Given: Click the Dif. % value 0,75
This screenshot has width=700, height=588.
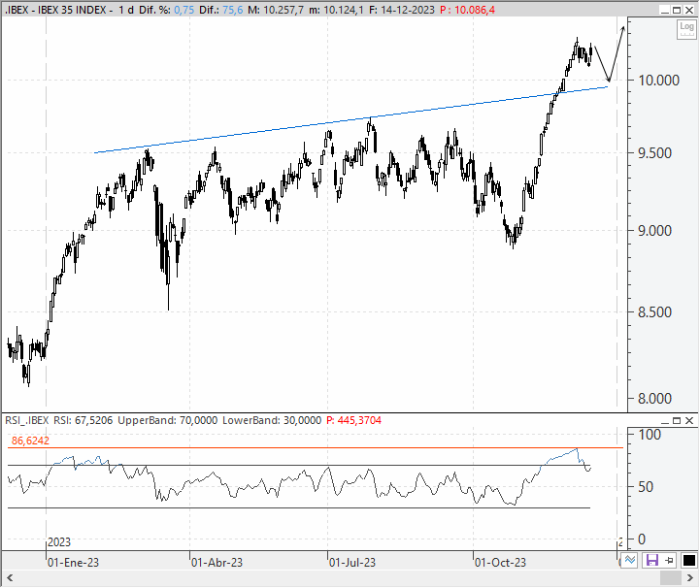Looking at the screenshot, I should pos(183,10).
